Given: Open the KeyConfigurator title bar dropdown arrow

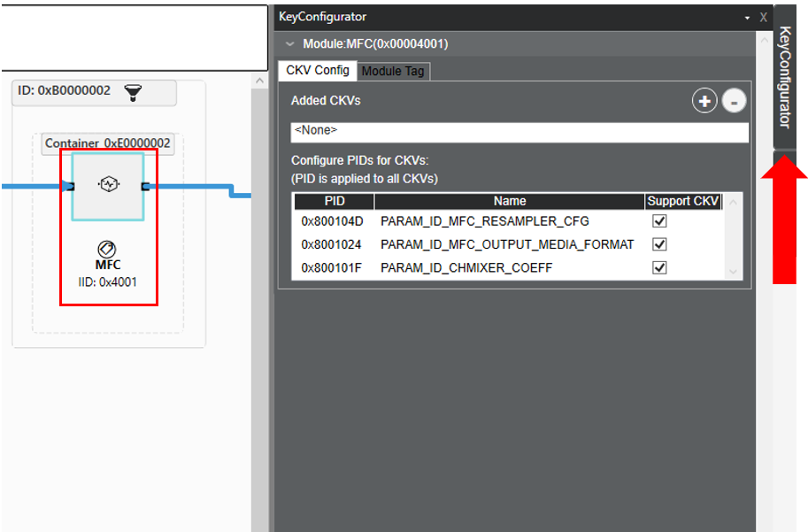Looking at the screenshot, I should [x=746, y=17].
